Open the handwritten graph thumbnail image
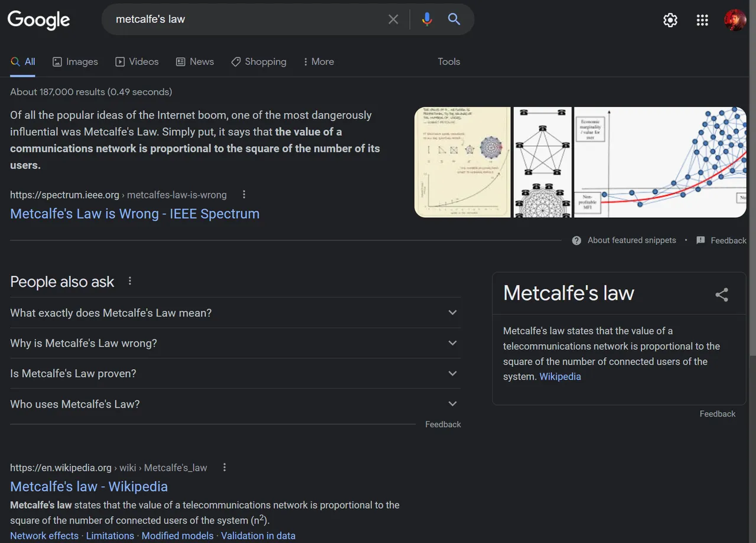 (x=462, y=162)
